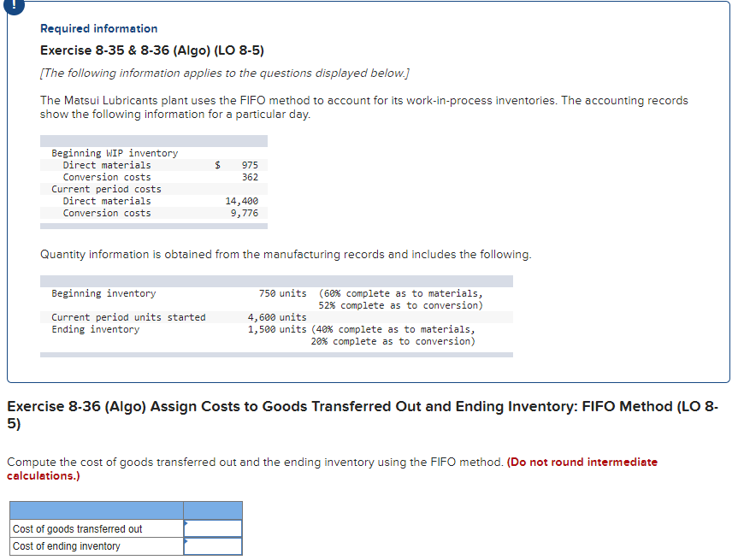Click the Required information heading

[x=98, y=28]
